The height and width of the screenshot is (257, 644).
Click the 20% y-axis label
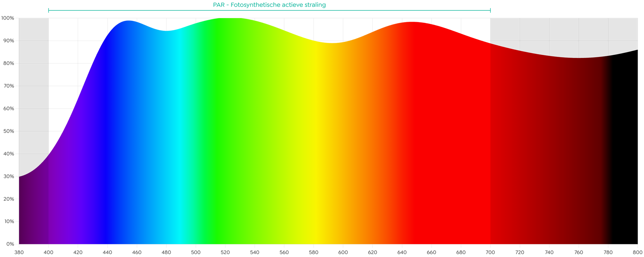point(8,199)
